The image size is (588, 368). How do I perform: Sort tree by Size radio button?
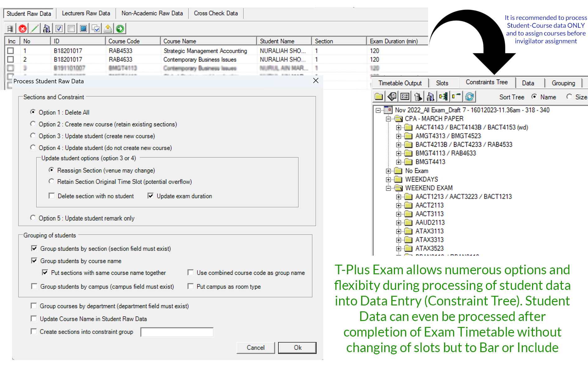coord(569,97)
